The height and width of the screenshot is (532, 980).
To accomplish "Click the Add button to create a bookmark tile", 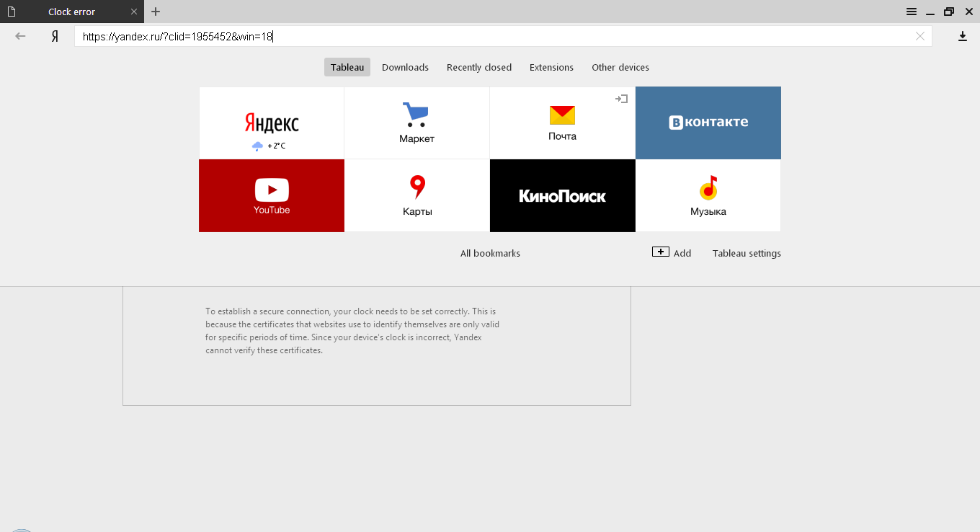I will [672, 252].
